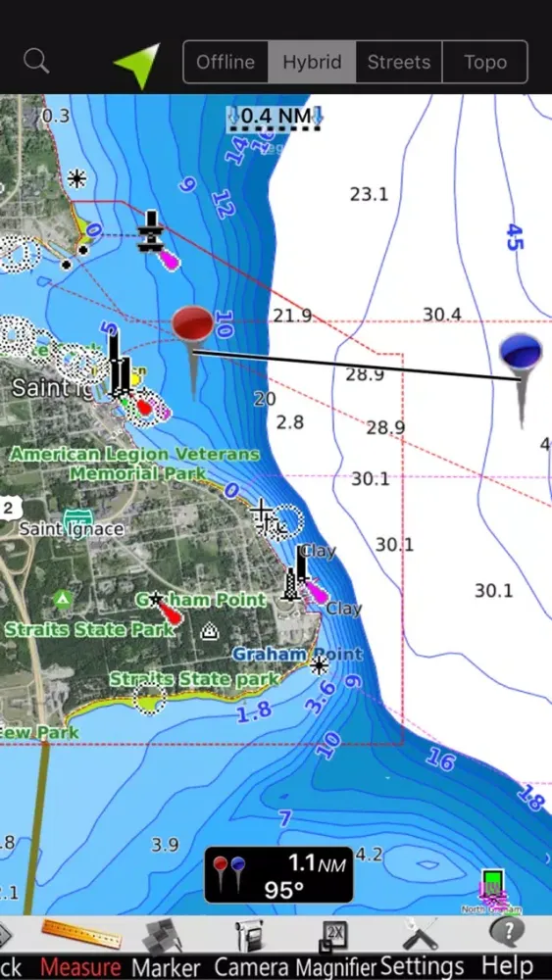The height and width of the screenshot is (980, 552).
Task: Tap the 4.2 depth sounding
Action: [x=369, y=854]
